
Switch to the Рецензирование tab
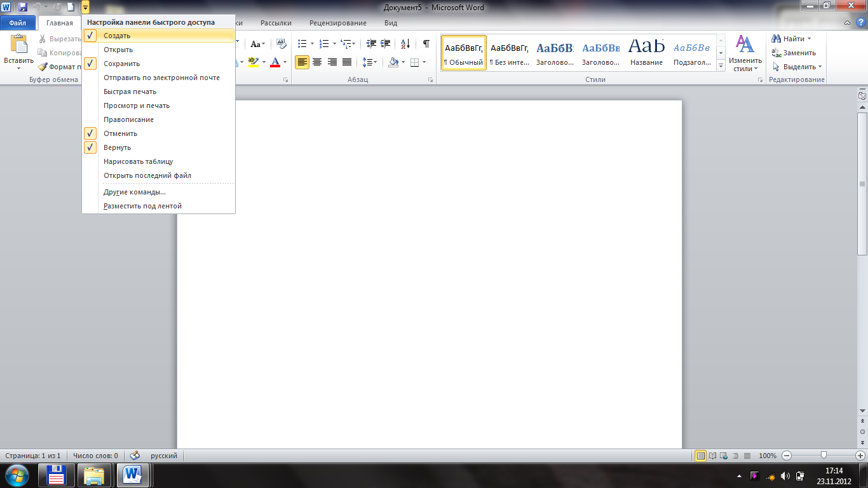coord(338,23)
